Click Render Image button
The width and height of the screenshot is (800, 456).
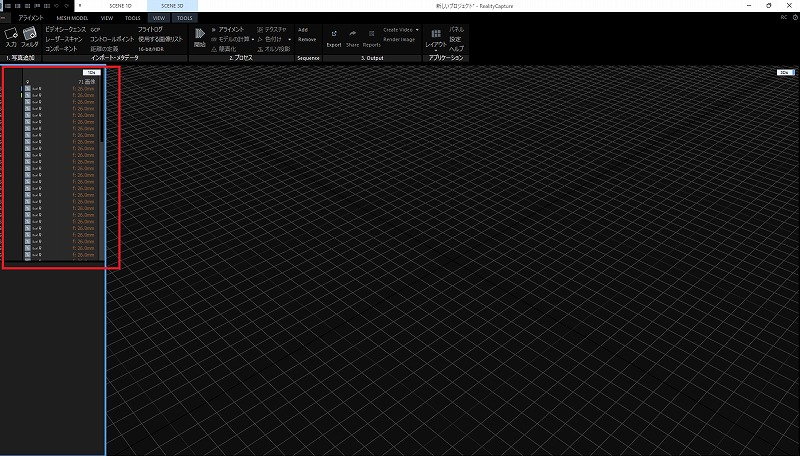(x=399, y=39)
